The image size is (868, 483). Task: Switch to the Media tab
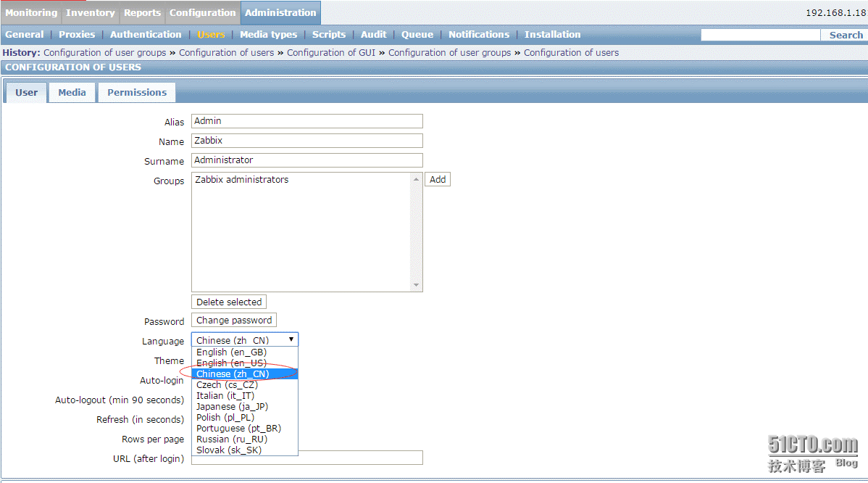click(x=72, y=93)
